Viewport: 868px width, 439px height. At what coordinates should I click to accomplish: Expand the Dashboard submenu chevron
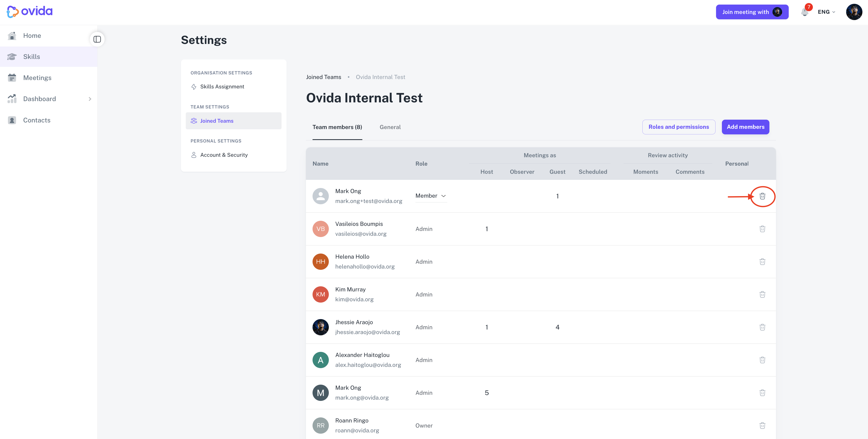[90, 99]
